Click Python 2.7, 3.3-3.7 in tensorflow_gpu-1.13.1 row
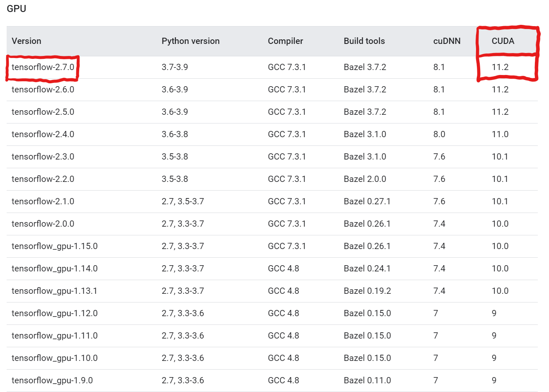 (x=183, y=291)
